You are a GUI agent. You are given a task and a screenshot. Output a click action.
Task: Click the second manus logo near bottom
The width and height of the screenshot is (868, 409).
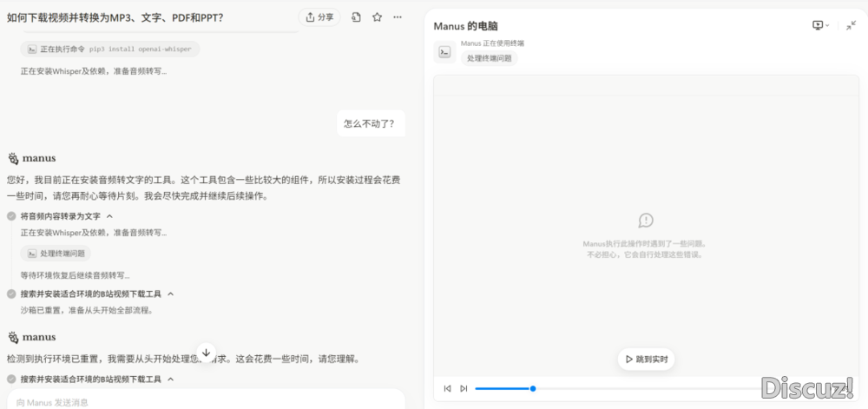[13, 337]
